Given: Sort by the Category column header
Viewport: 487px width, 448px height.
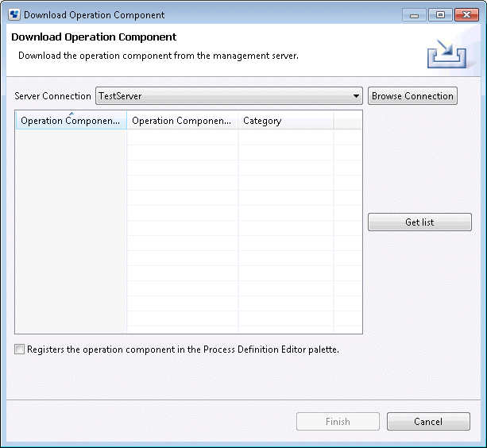Looking at the screenshot, I should point(286,121).
